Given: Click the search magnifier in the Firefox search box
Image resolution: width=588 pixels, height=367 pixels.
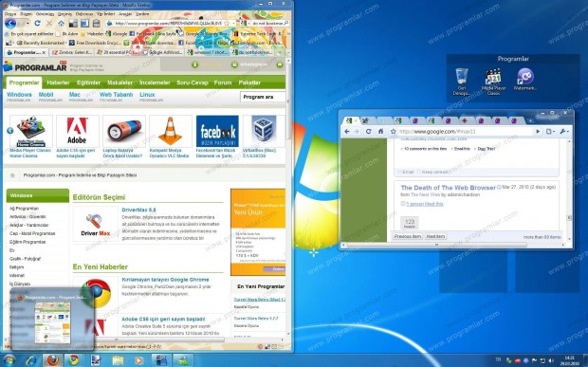Looking at the screenshot, I should (285, 24).
